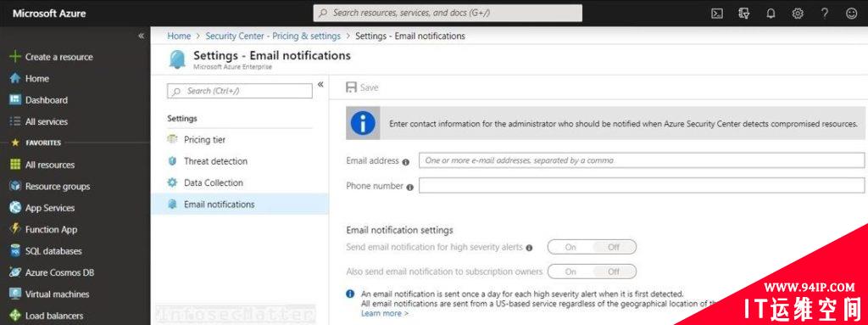Click the green plus Create a resource icon

pos(15,57)
